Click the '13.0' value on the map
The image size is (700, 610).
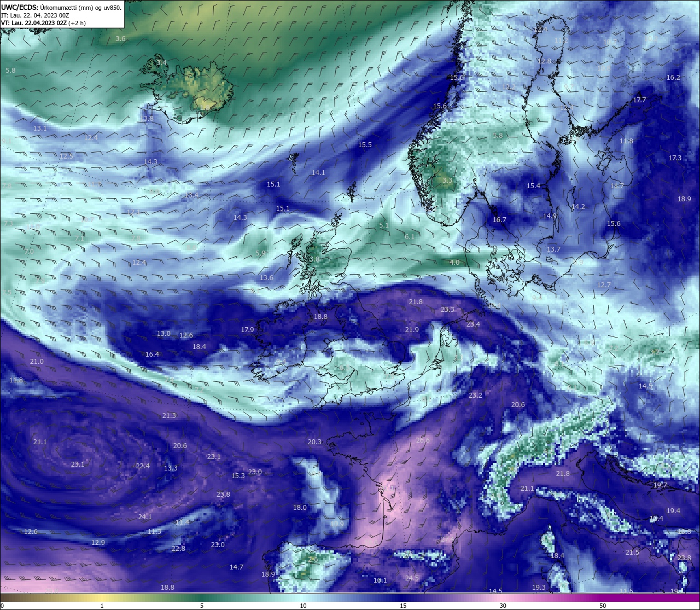(164, 334)
